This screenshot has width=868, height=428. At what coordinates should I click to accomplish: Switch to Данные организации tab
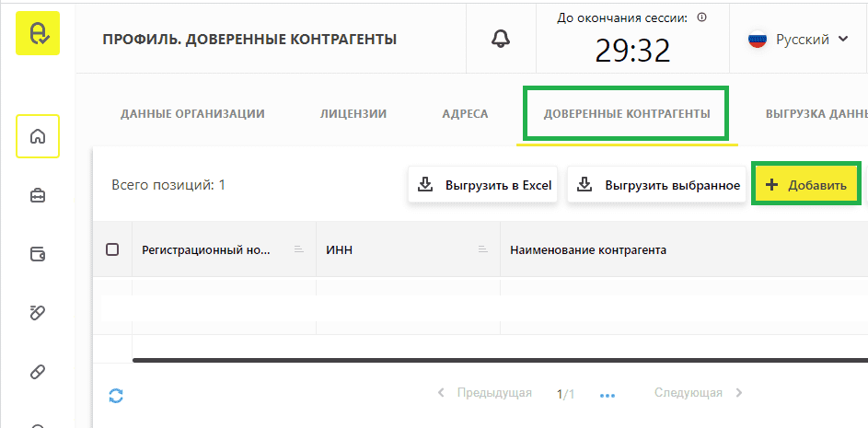(x=192, y=114)
